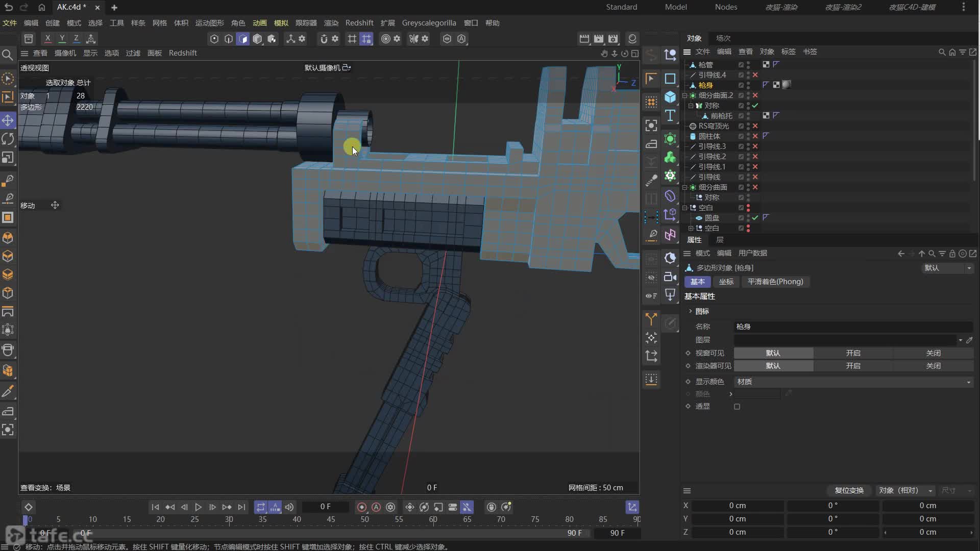Click the record active objects keyframe button
The width and height of the screenshot is (980, 551).
[x=362, y=507]
